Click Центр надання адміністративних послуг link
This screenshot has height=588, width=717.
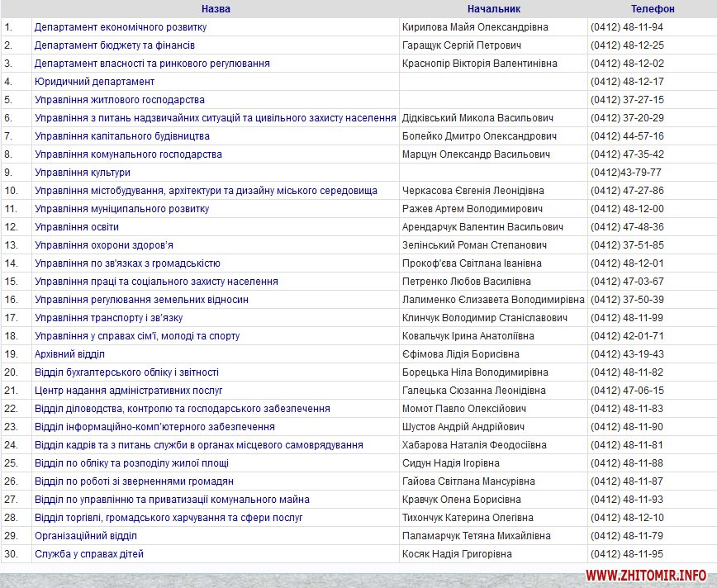point(128,391)
